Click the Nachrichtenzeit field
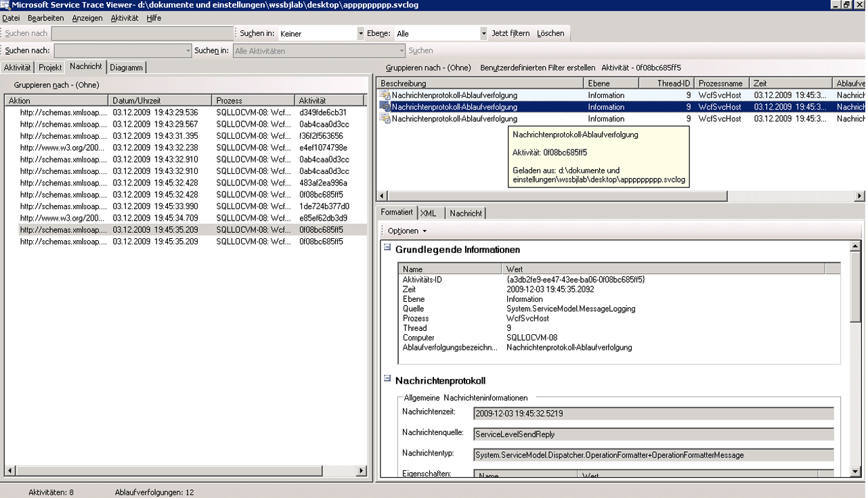Viewport: 868px width, 498px height. pyautogui.click(x=653, y=413)
